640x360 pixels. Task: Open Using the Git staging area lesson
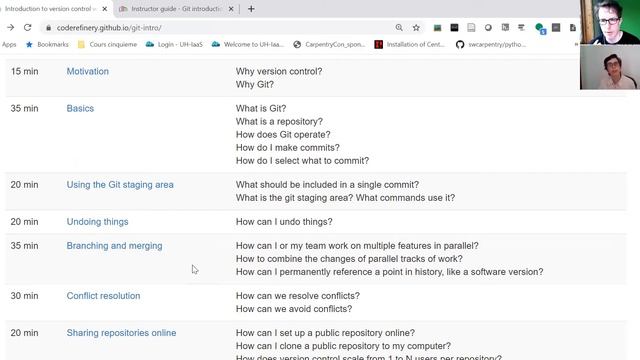coord(120,185)
